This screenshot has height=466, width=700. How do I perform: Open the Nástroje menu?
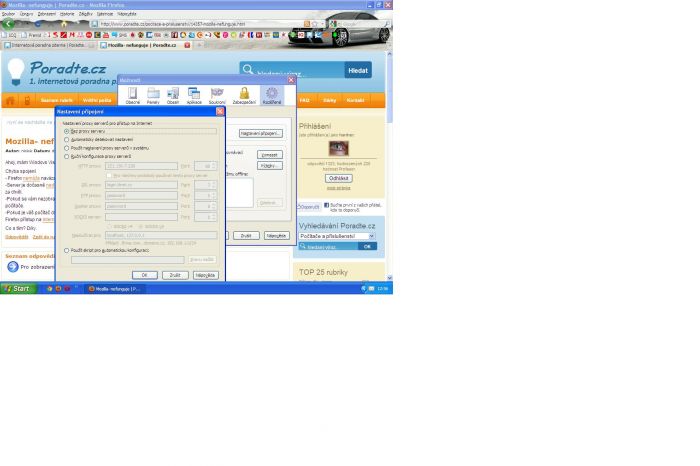(104, 14)
